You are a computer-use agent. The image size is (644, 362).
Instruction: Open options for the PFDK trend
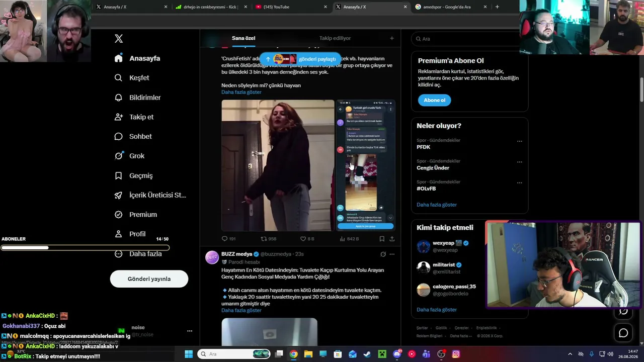coord(520,141)
